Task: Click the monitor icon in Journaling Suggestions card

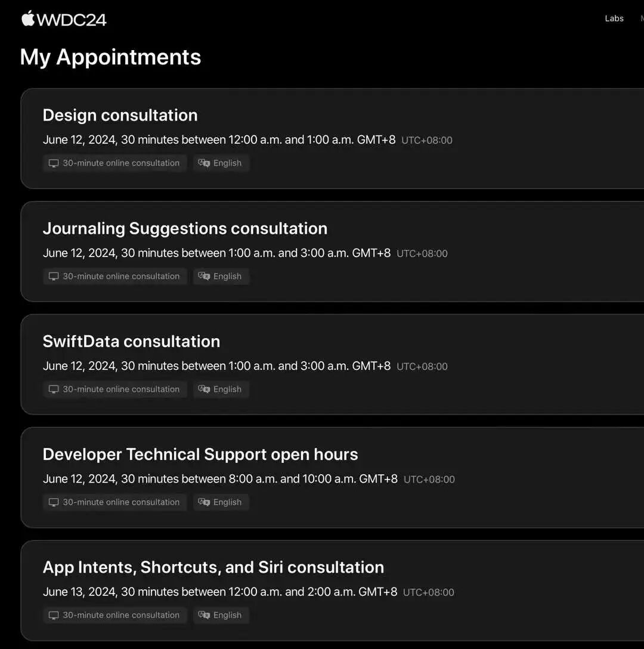Action: point(54,276)
